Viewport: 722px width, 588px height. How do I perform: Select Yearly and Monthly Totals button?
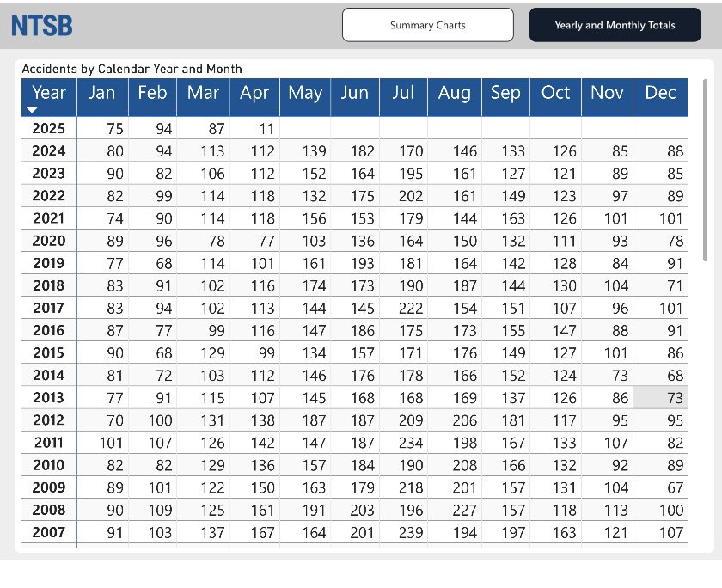(615, 25)
